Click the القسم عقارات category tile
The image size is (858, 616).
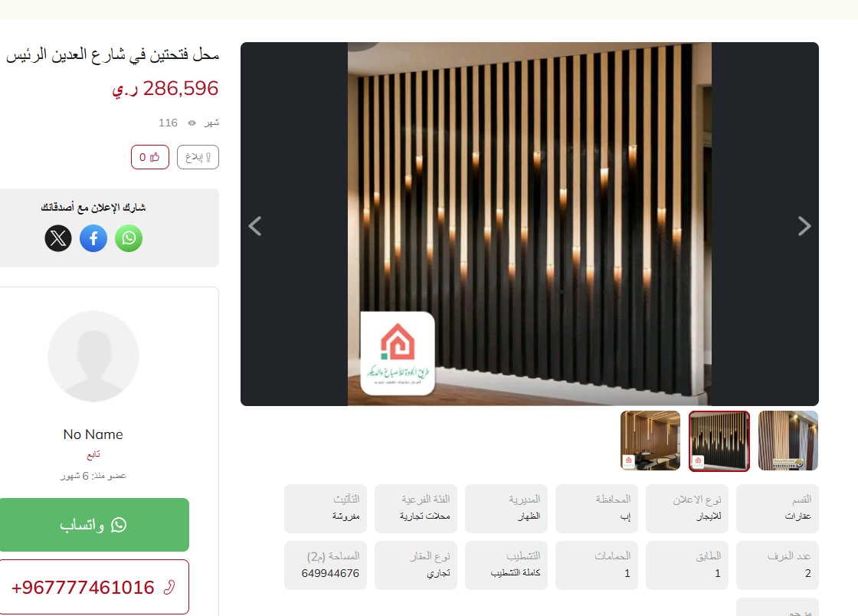pyautogui.click(x=778, y=508)
